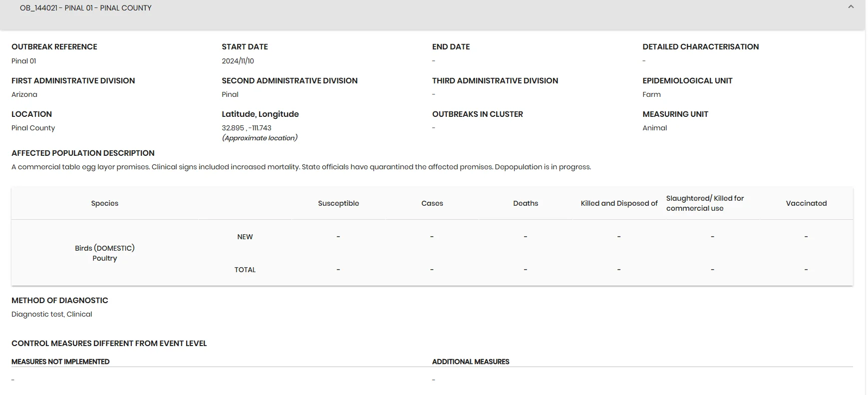The height and width of the screenshot is (395, 868).
Task: Click the Killed and Disposed of header
Action: (619, 203)
